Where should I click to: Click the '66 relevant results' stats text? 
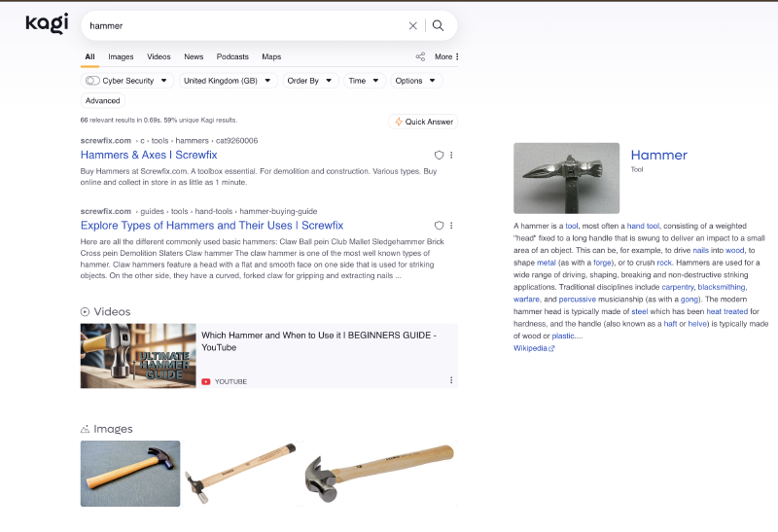(x=159, y=120)
